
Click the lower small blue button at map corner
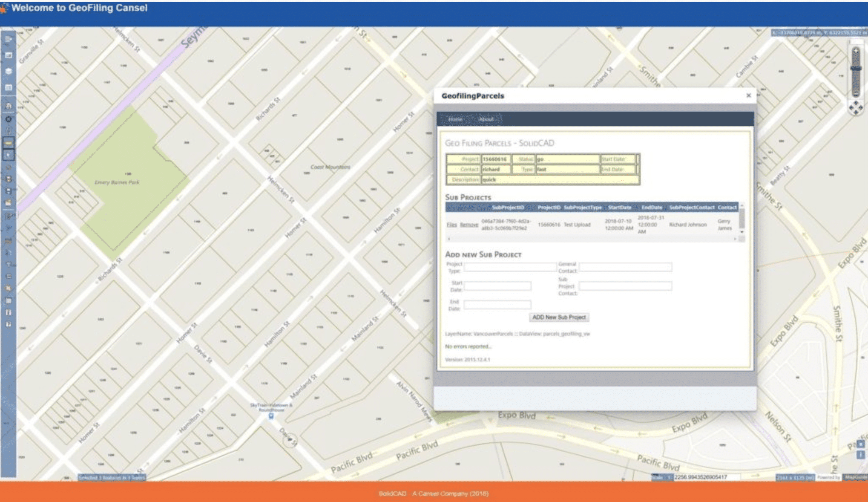pos(861,454)
